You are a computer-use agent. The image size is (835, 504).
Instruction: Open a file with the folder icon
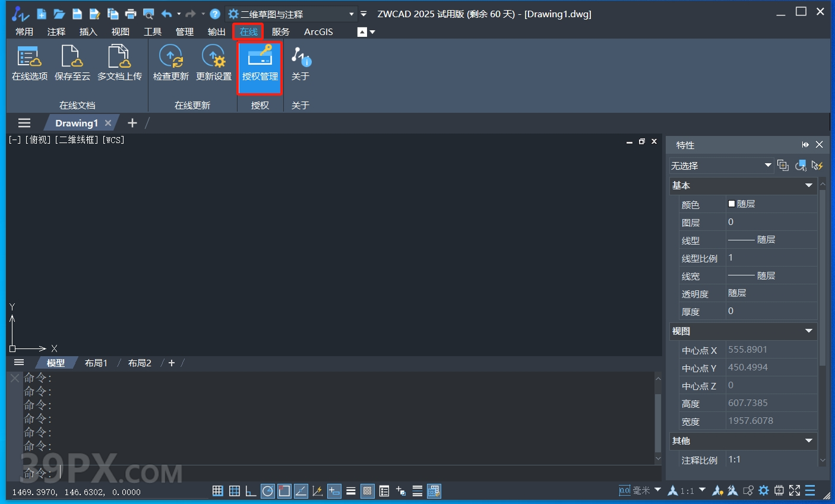pyautogui.click(x=59, y=14)
